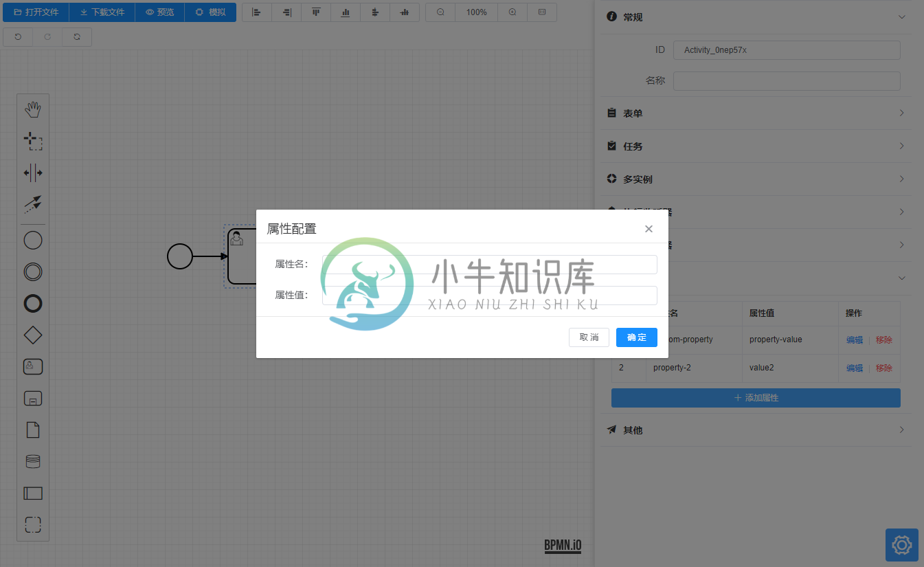Click the property-2 table cell
The image size is (924, 567).
(694, 368)
